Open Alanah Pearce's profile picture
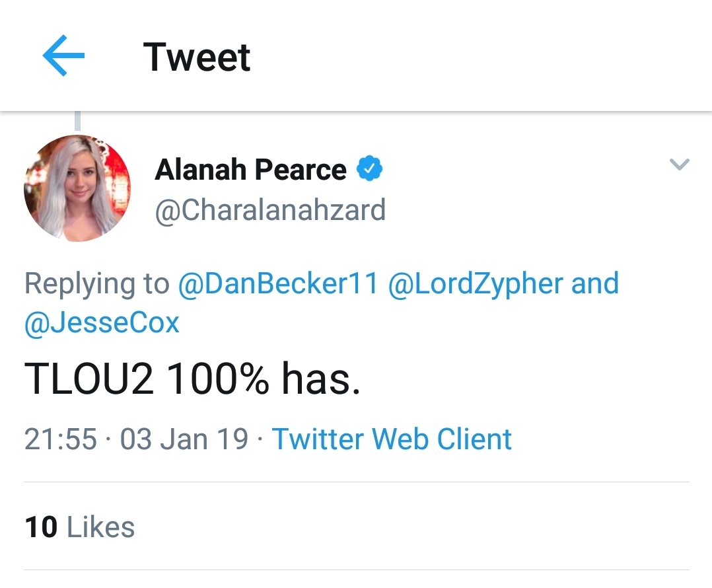 point(77,188)
